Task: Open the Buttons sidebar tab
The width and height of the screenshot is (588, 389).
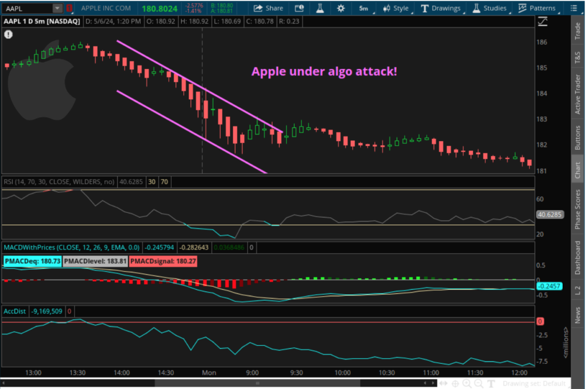Action: [x=578, y=138]
